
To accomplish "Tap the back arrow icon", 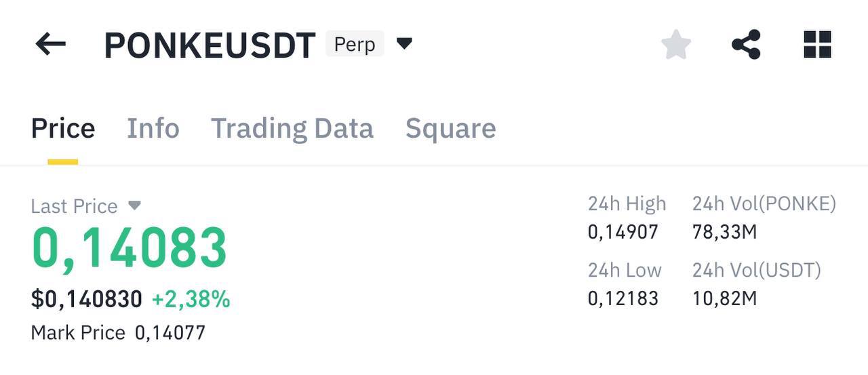I will pyautogui.click(x=51, y=45).
